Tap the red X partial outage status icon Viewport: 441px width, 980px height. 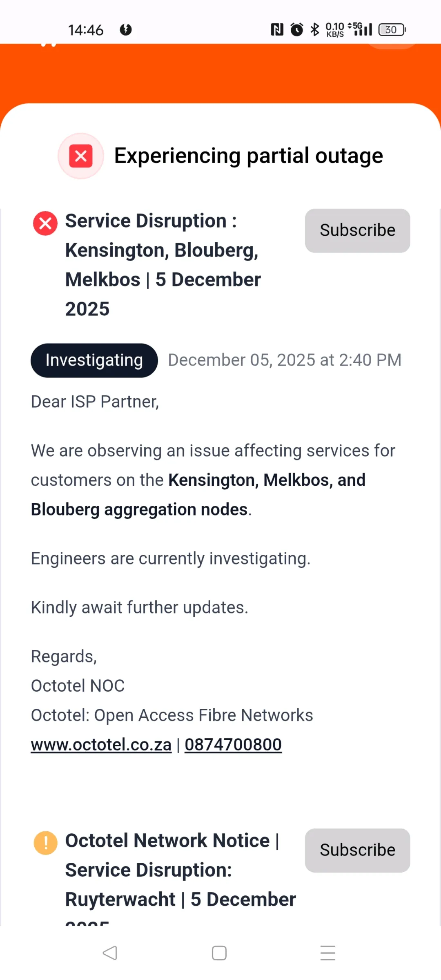point(81,156)
